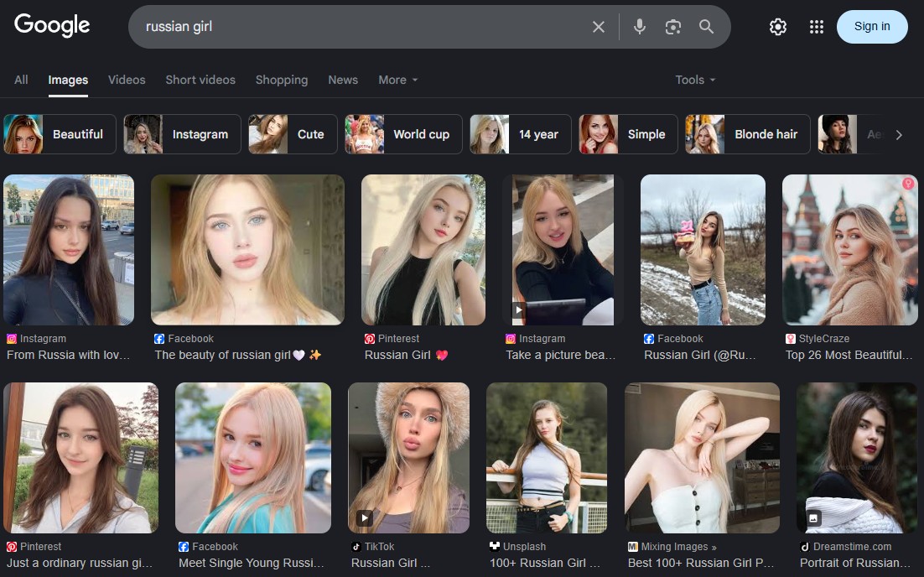Screen dimensions: 924x577
Task: Open the 'Take a picture bea...' Instagram video thumbnail
Action: [x=563, y=250]
